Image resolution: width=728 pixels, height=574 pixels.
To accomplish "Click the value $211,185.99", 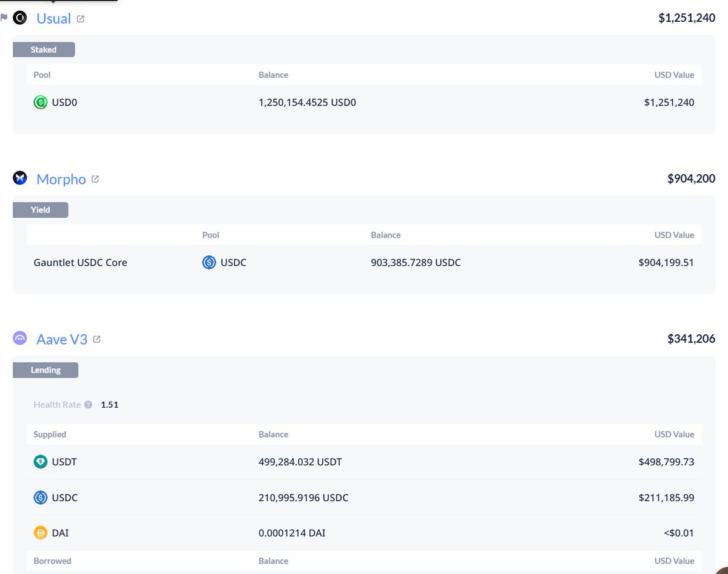I will click(x=666, y=498).
